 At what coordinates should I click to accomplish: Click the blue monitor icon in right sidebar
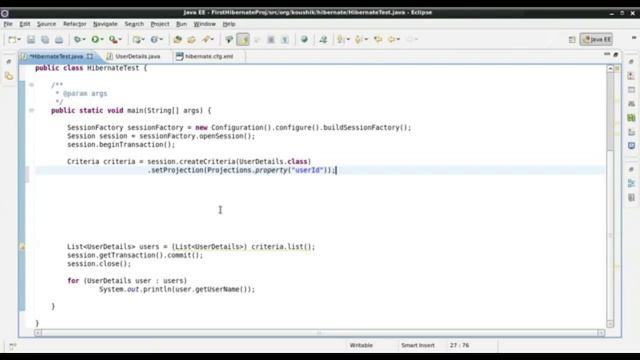631,146
